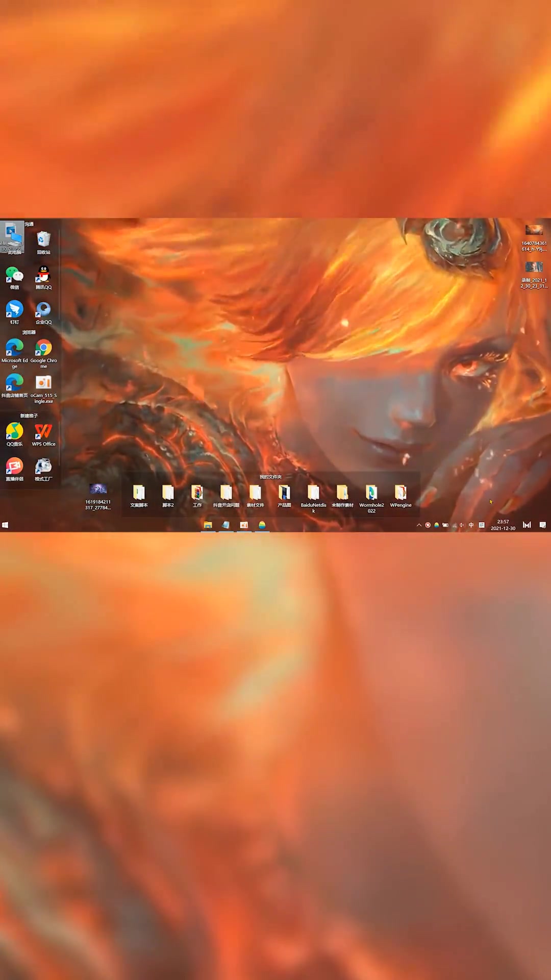Select the 脚本2 folder
Viewport: 551px width, 980px height.
(168, 496)
